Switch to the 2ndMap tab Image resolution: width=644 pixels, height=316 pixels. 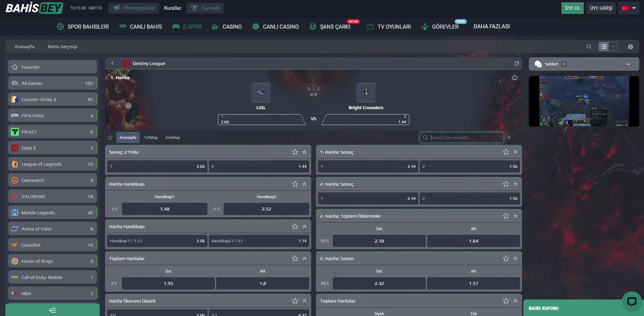point(172,137)
